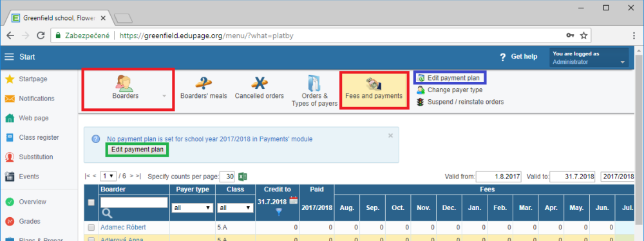Select Startpage in sidebar

tap(33, 79)
